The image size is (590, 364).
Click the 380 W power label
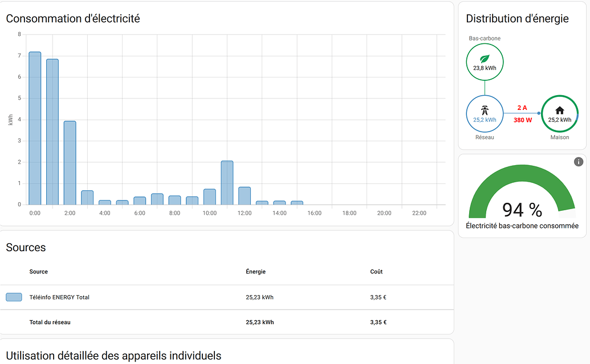coord(522,120)
